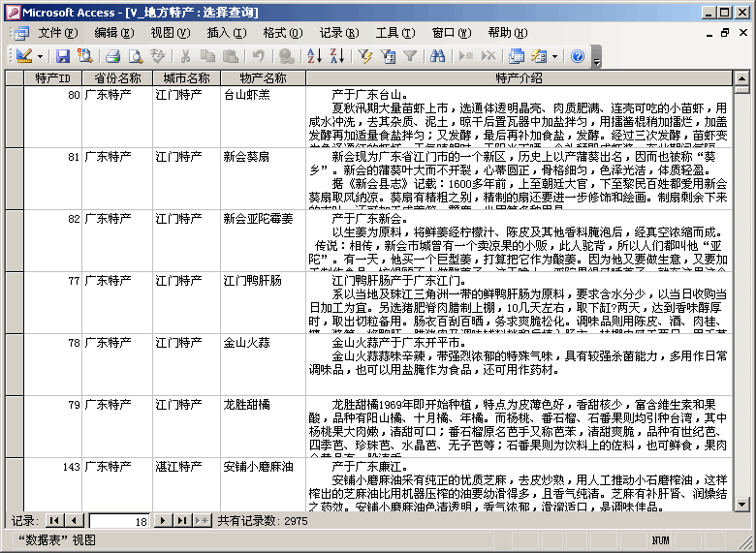Click the vertical scrollbar down arrow
The image size is (756, 553).
[x=742, y=505]
